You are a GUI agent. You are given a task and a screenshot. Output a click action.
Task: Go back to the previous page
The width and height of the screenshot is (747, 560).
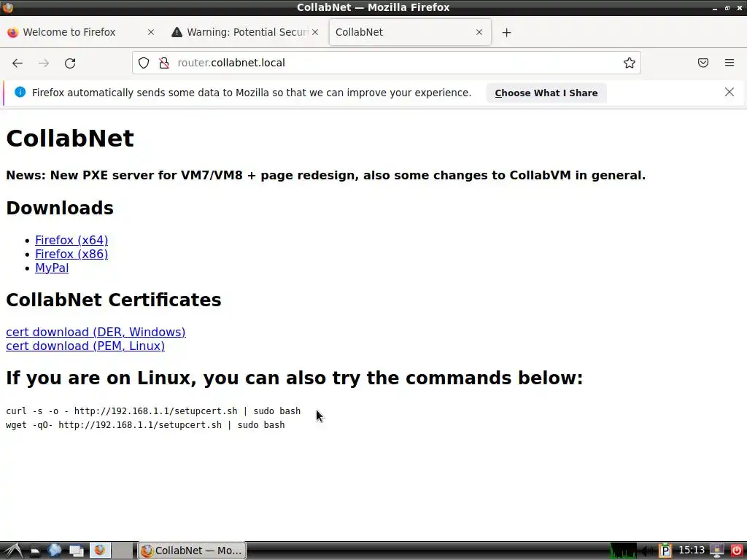[18, 63]
